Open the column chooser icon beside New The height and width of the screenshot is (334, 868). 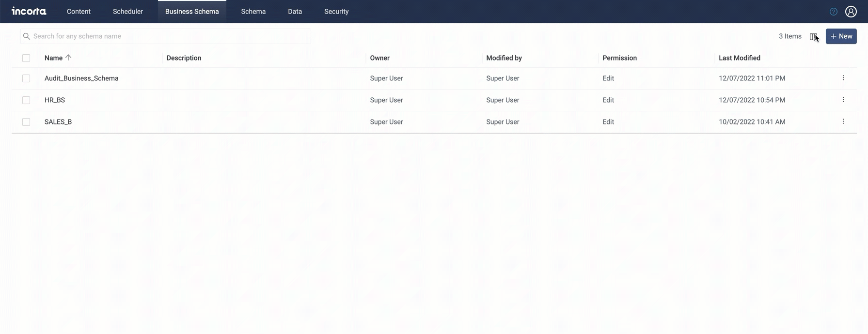click(813, 36)
